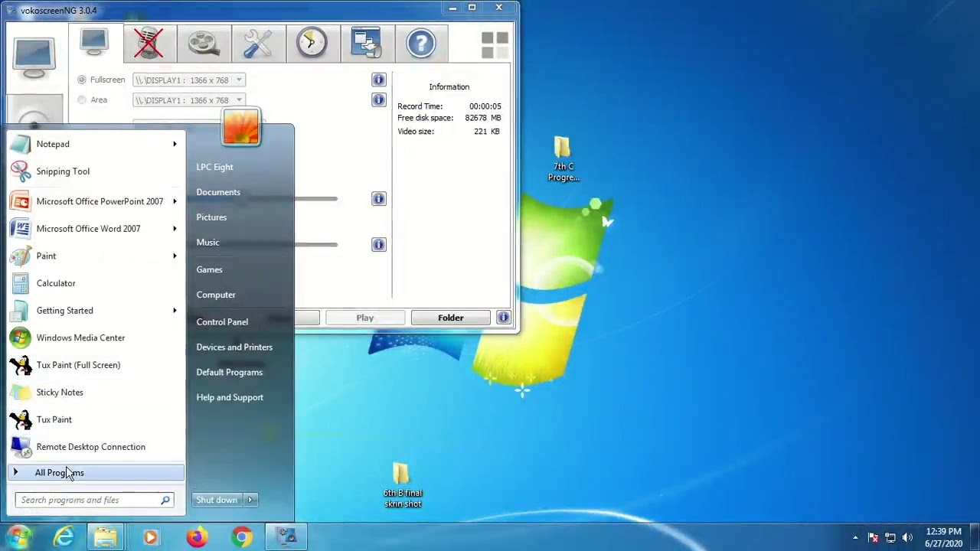Viewport: 980px width, 551px height.
Task: Open Microsoft Office Word 2007
Action: [x=96, y=229]
